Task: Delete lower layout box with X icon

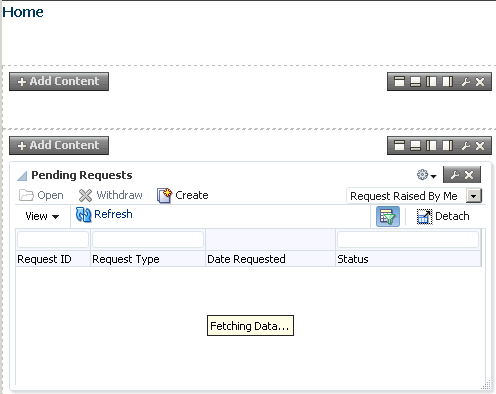Action: [x=480, y=146]
